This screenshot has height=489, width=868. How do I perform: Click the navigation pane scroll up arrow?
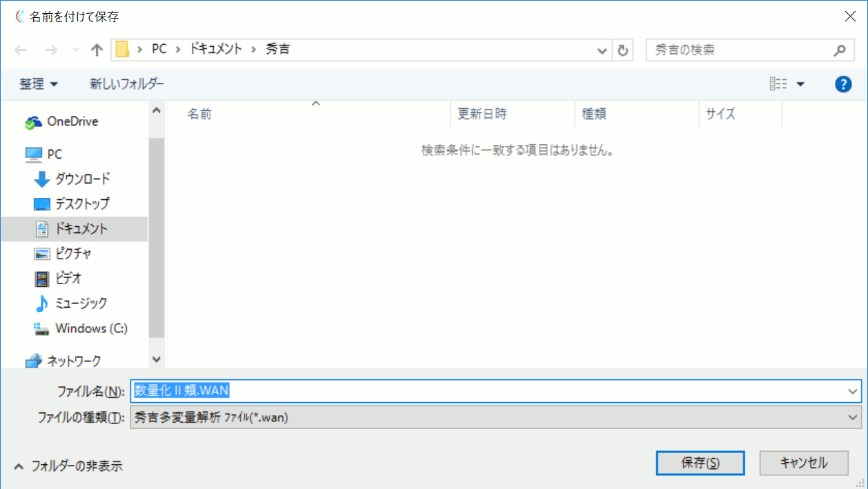tap(156, 110)
